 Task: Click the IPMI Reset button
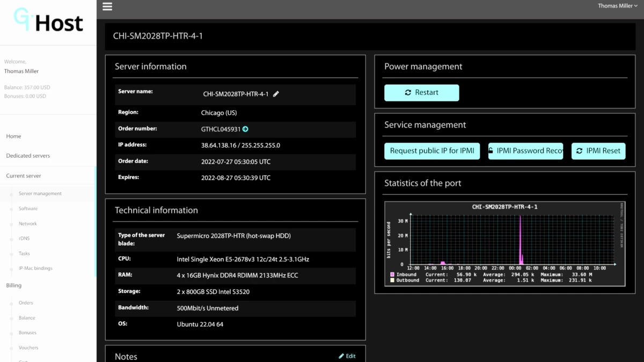pyautogui.click(x=598, y=151)
